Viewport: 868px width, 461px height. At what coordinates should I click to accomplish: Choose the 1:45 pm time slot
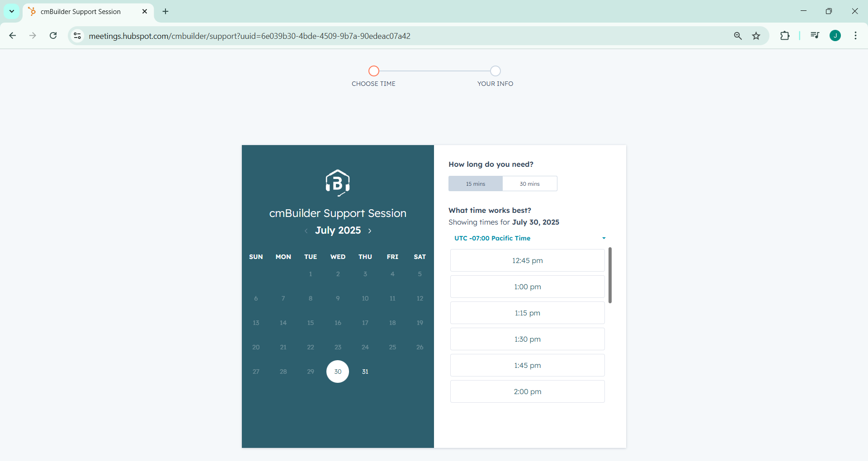pyautogui.click(x=527, y=365)
